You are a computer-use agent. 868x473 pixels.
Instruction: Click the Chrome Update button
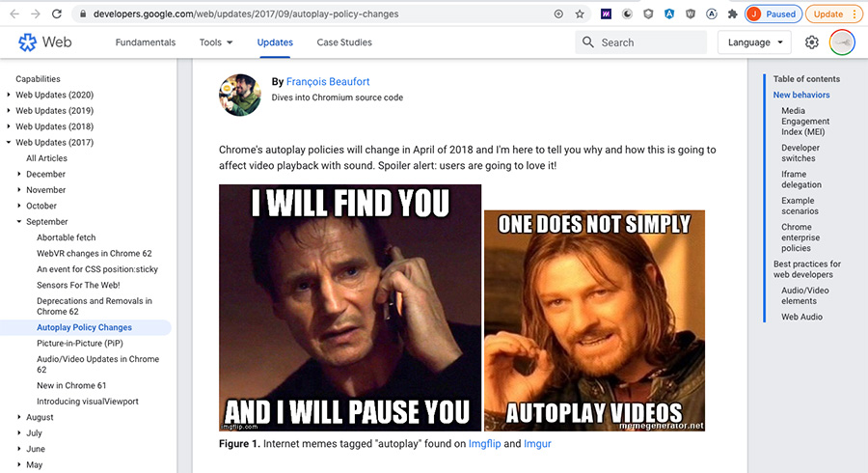(x=833, y=14)
